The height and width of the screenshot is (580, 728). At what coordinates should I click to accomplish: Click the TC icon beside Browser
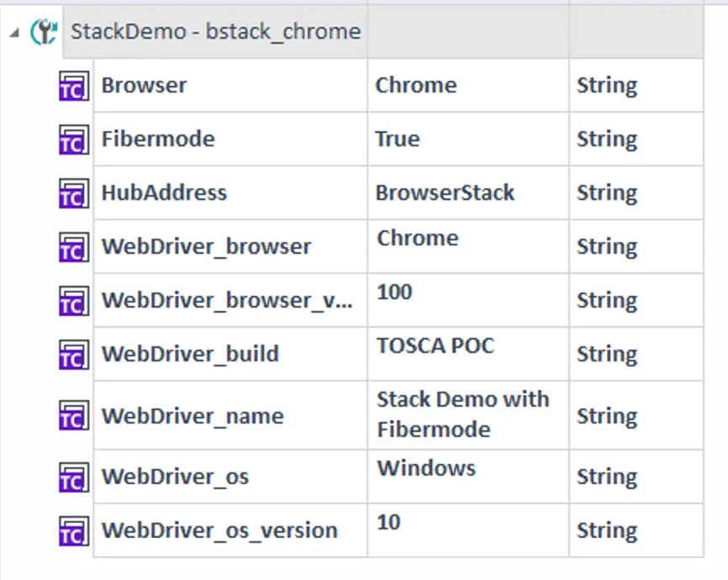point(73,86)
